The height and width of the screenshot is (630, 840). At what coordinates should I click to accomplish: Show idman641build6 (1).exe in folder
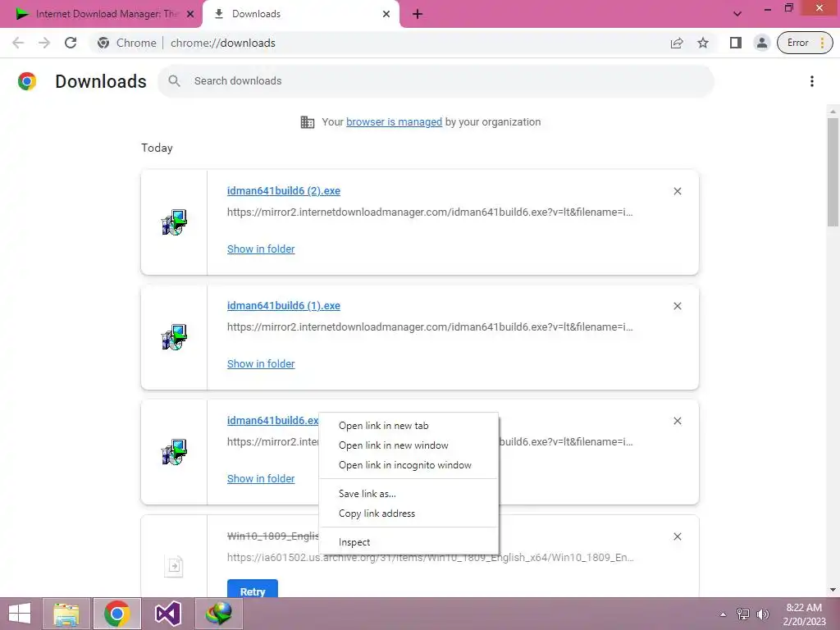pos(261,363)
